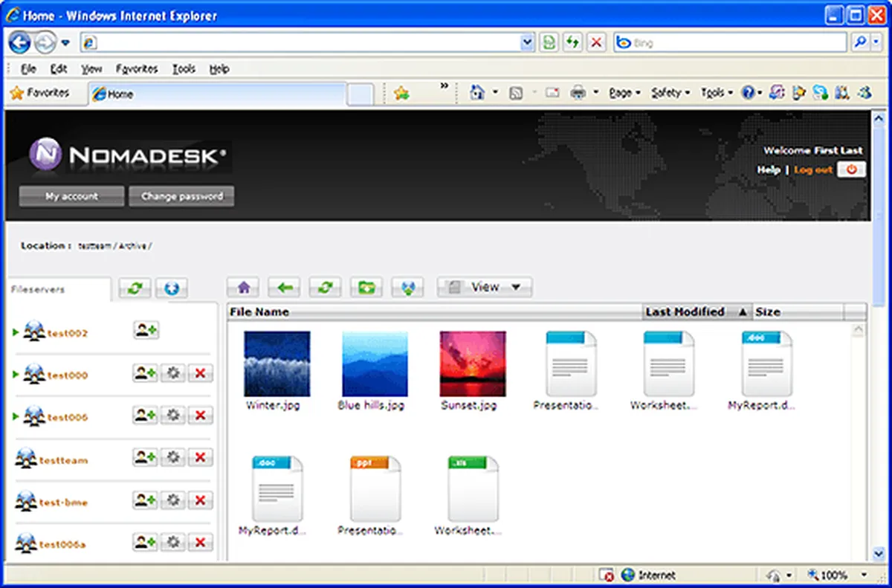Go back with green arrow toolbar button
The height and width of the screenshot is (588, 892).
tap(284, 287)
